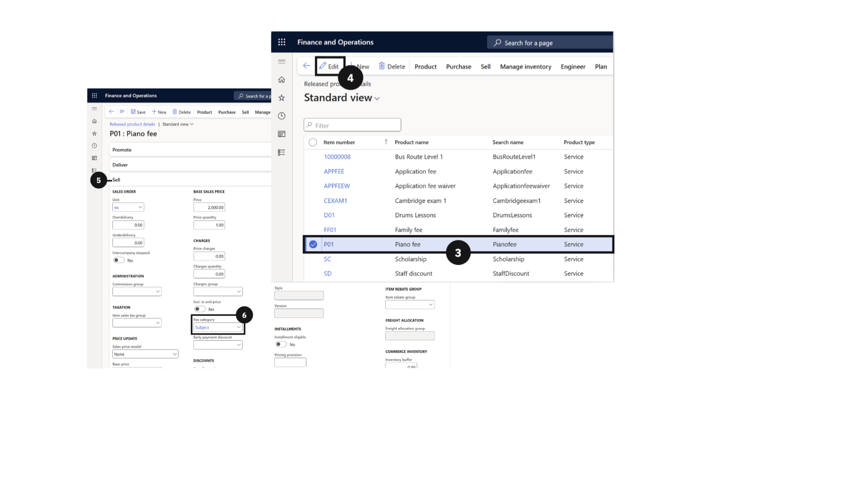Open the app launcher waffle in the right window
The height and width of the screenshot is (488, 868).
pos(282,42)
